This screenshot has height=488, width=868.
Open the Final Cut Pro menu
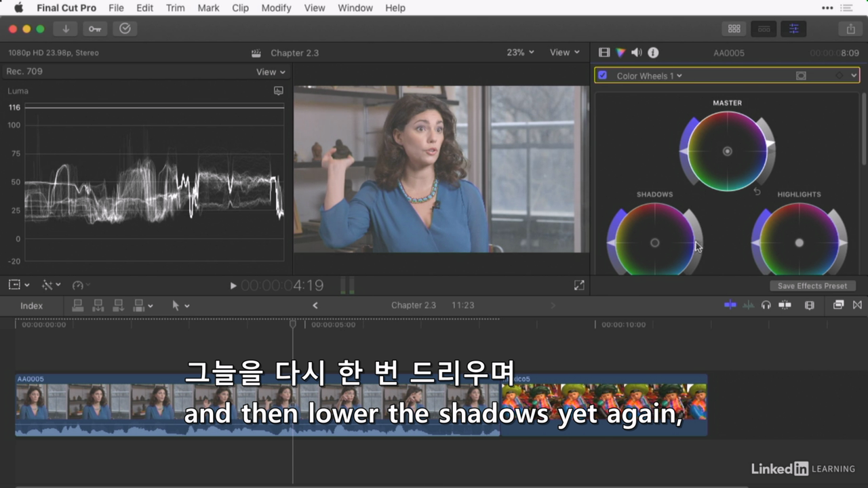(66, 8)
